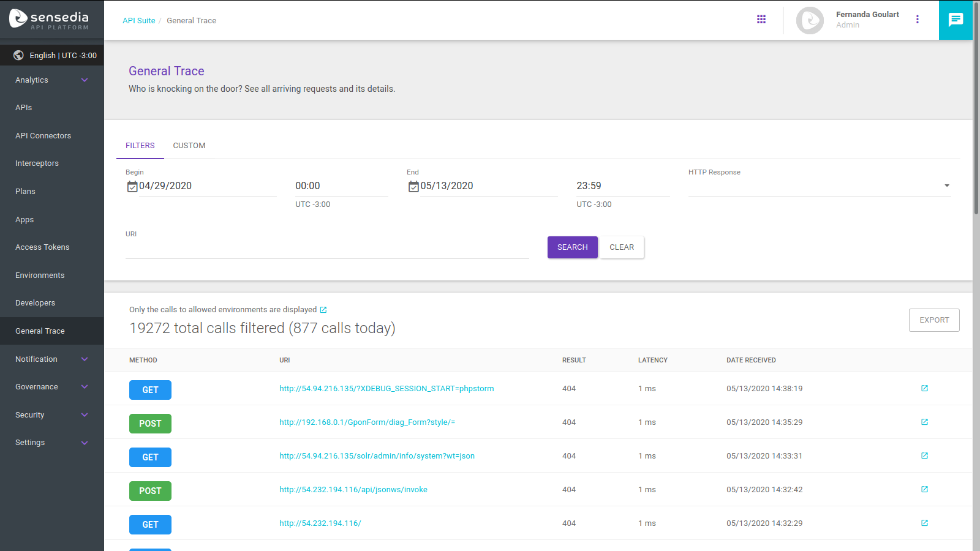Switch to the CUSTOM tab
Image resolution: width=980 pixels, height=551 pixels.
tap(189, 146)
